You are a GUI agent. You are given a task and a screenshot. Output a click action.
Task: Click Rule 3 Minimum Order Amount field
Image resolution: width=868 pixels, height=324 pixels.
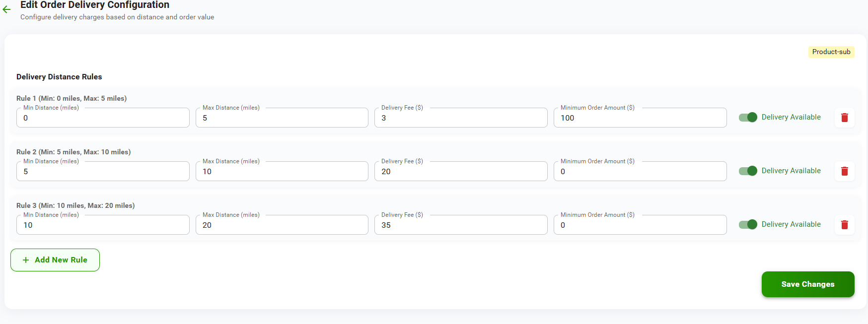coord(640,225)
